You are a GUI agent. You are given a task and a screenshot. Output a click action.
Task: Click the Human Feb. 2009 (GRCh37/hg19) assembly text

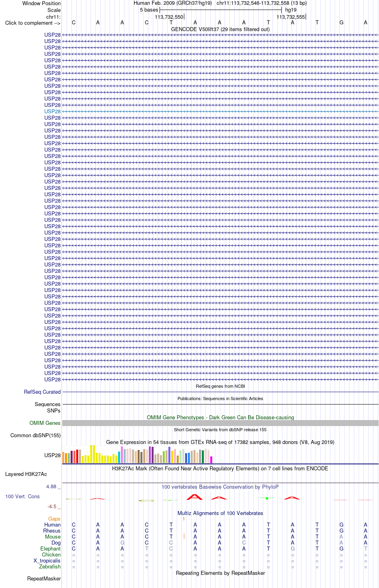point(173,3)
